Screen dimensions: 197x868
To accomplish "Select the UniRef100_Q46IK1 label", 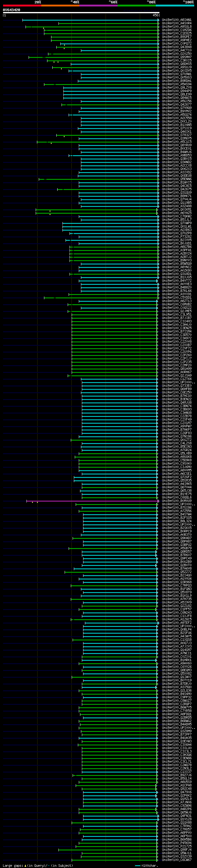I will (177, 132).
